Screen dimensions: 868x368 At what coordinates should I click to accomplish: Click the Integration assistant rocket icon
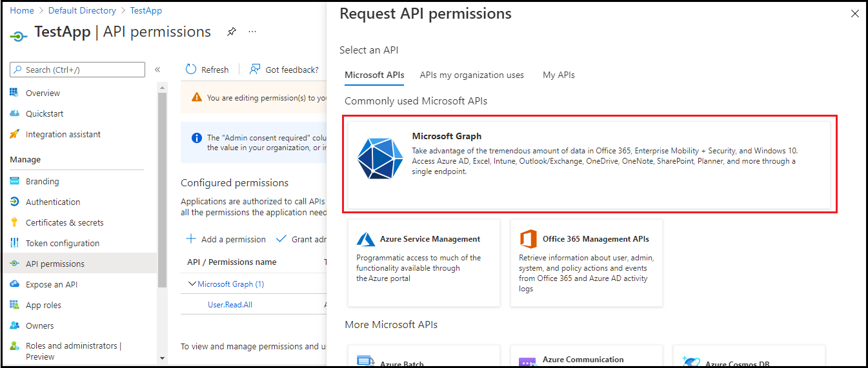[x=14, y=134]
